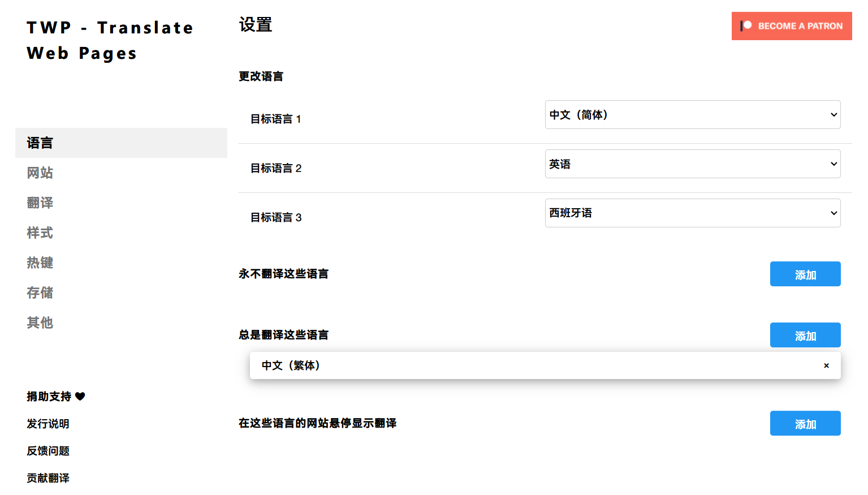Open the 目标语言 2 language selector
The height and width of the screenshot is (495, 868).
pyautogui.click(x=692, y=163)
